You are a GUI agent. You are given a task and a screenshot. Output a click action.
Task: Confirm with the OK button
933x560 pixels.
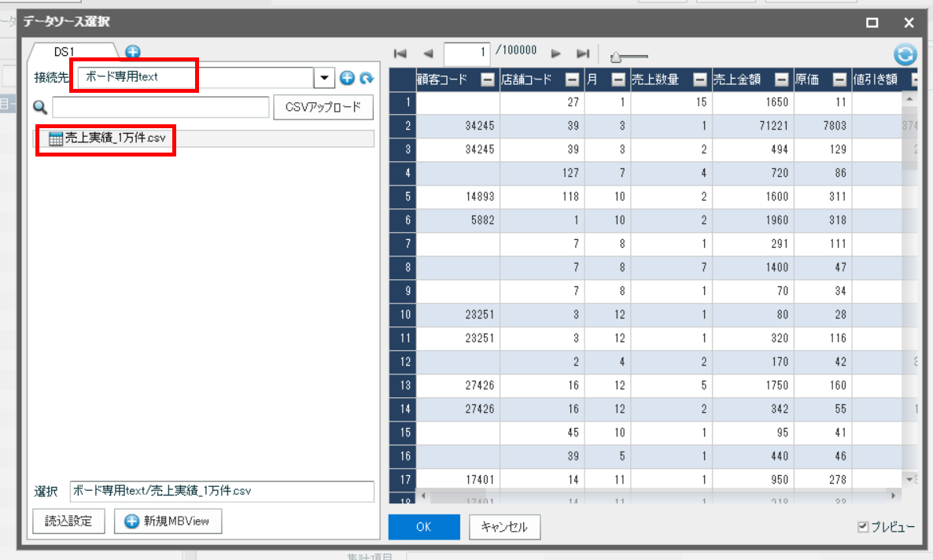coord(424,527)
